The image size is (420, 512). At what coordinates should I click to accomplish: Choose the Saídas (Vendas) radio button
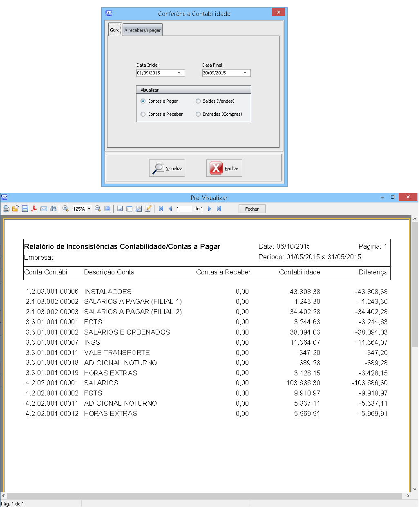tap(198, 101)
